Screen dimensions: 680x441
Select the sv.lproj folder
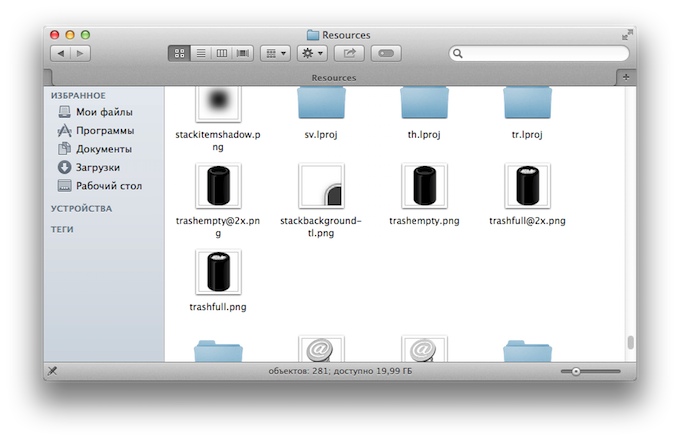point(321,105)
